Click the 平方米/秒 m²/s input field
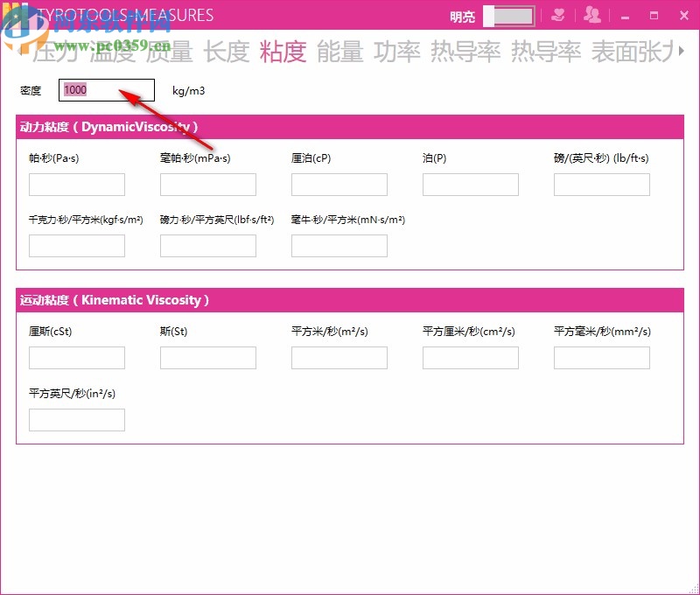This screenshot has width=700, height=595. 339,358
